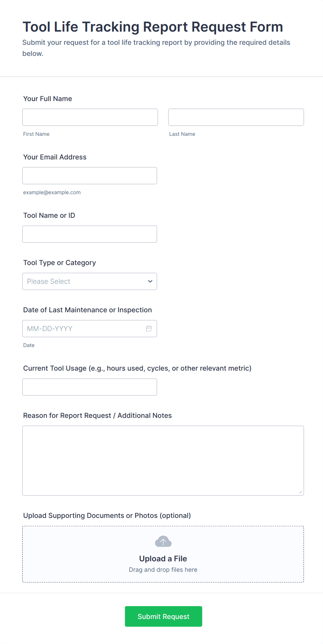The image size is (323, 644).
Task: Focus the Current Tool Usage input box
Action: point(90,387)
